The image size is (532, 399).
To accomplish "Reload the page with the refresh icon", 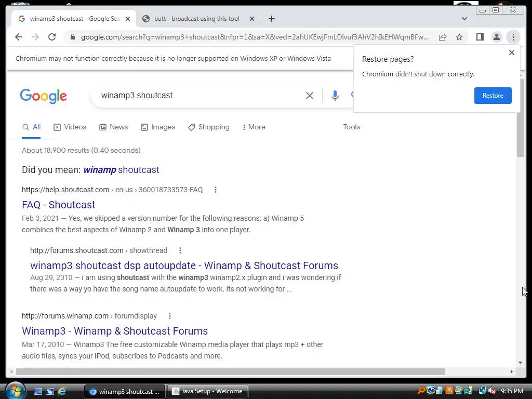I will tap(52, 37).
